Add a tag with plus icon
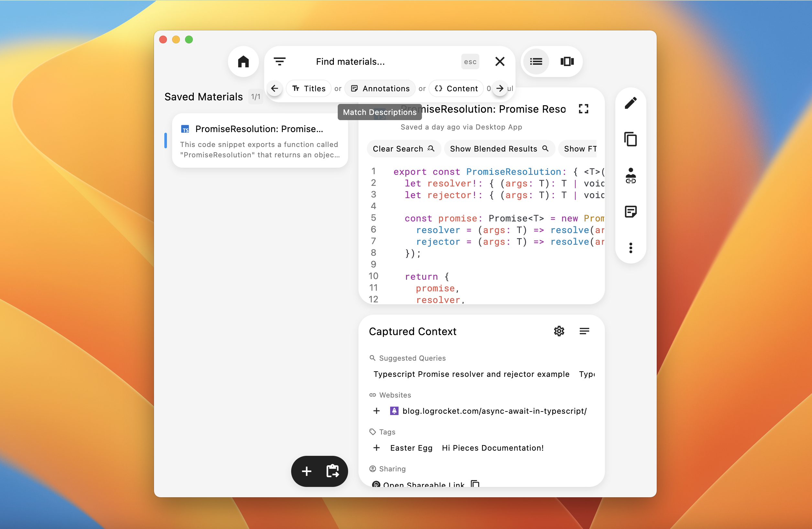Image resolution: width=812 pixels, height=529 pixels. 376,448
